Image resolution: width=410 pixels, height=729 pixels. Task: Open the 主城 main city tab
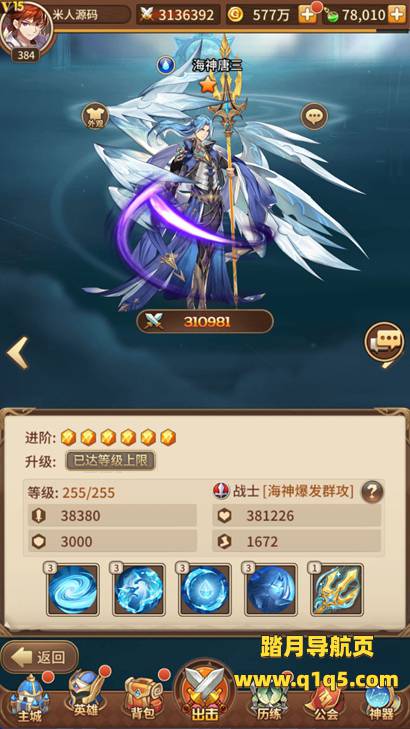(29, 698)
